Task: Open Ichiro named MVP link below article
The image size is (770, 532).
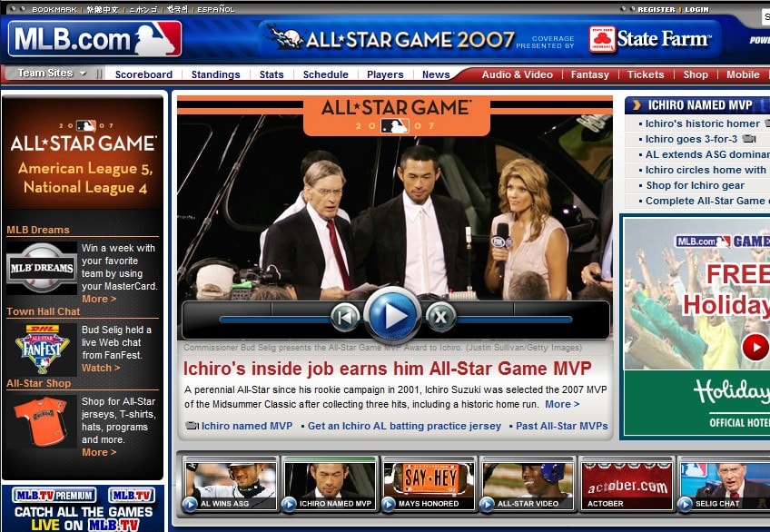Action: pyautogui.click(x=246, y=426)
